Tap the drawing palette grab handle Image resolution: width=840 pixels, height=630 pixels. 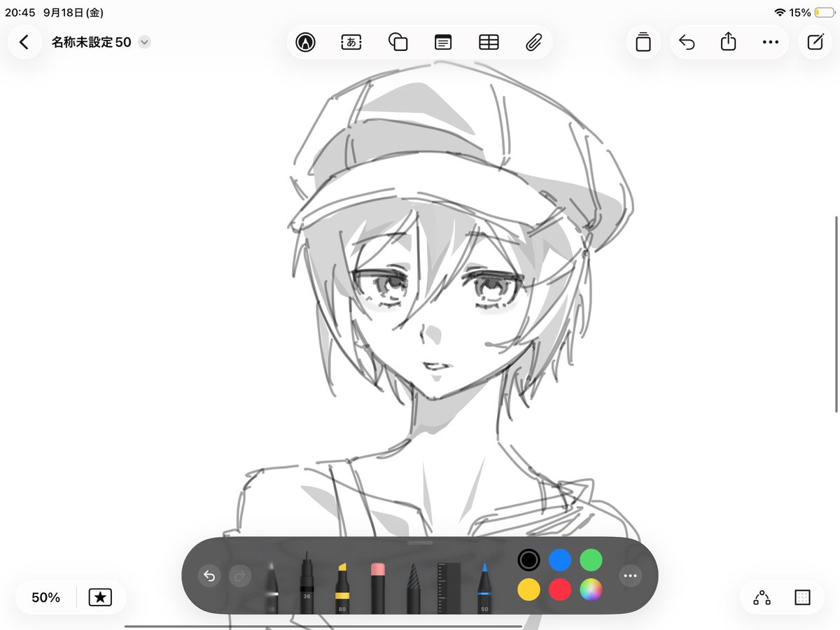point(420,542)
